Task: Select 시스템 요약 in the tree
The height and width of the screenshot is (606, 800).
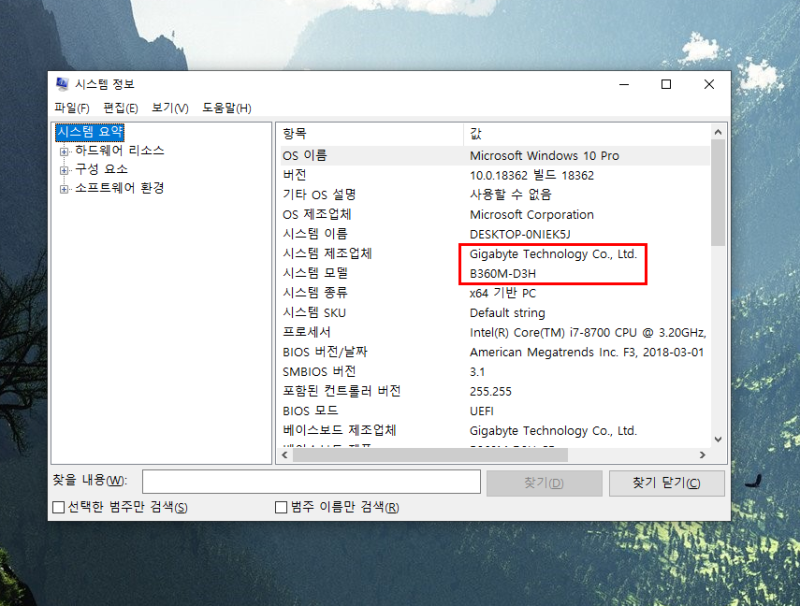Action: [x=90, y=132]
